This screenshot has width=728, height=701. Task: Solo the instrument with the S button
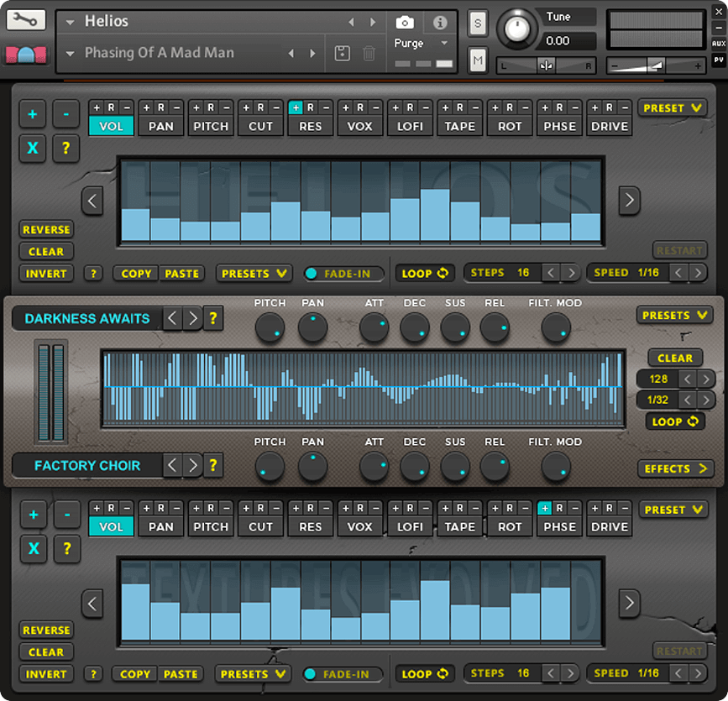(477, 24)
